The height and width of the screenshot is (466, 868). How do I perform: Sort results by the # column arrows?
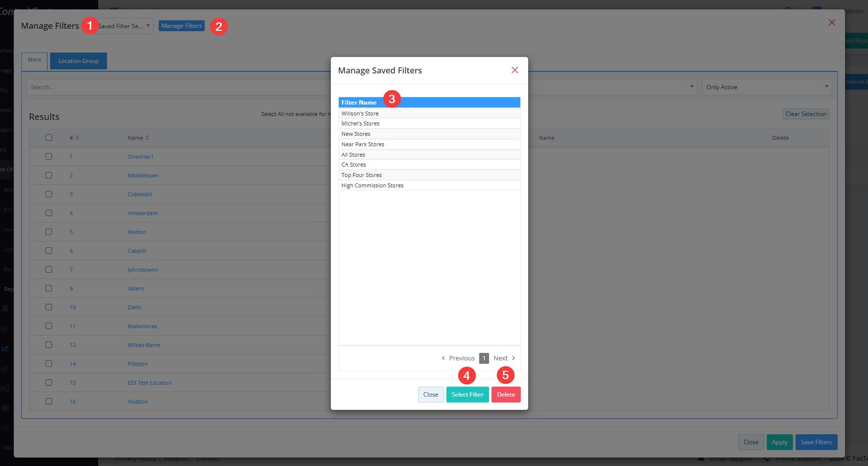coord(77,138)
